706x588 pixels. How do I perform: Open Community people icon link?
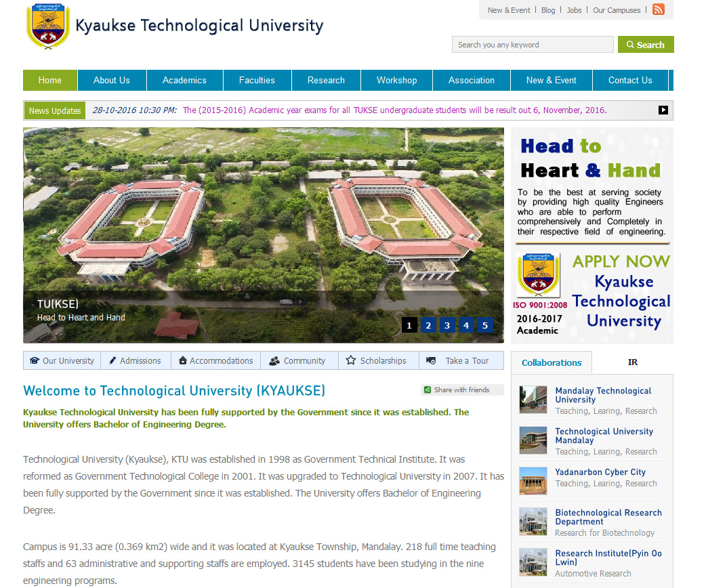(297, 360)
